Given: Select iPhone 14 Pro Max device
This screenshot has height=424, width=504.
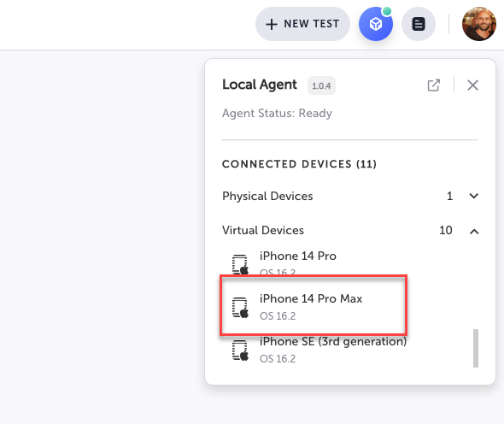Looking at the screenshot, I should [x=314, y=305].
